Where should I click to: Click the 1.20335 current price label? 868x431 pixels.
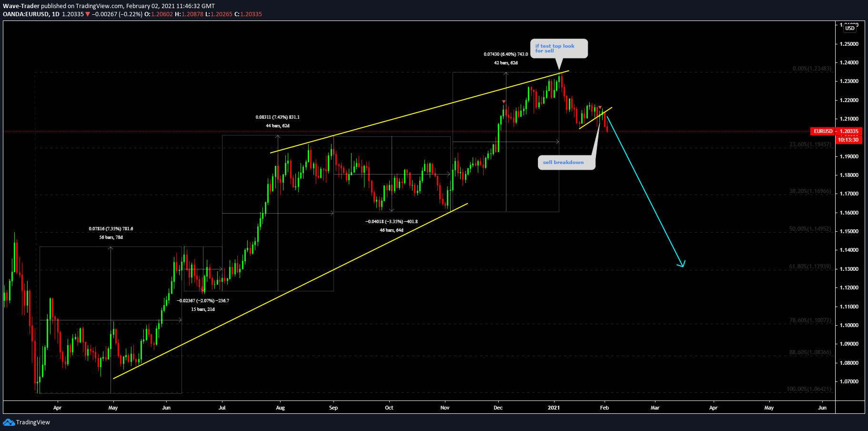(849, 131)
